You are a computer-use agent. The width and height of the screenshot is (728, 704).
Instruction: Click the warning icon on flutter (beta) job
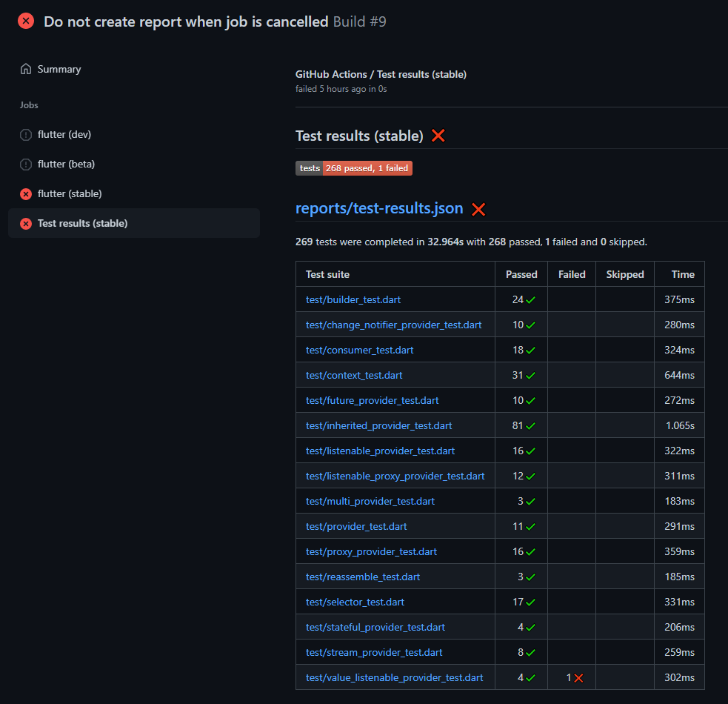[x=26, y=164]
